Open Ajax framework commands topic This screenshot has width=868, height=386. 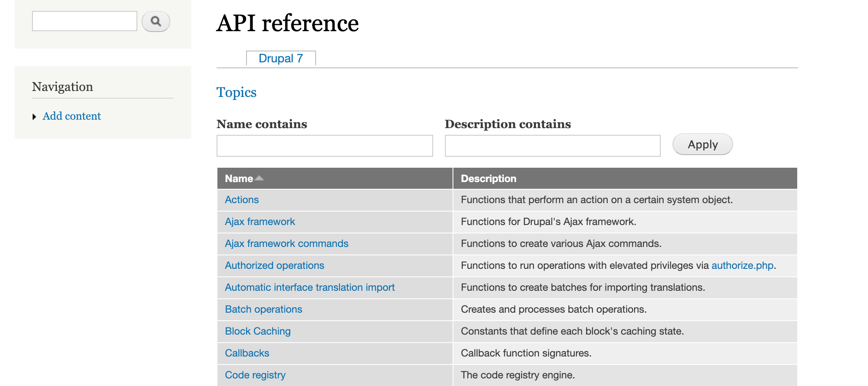[x=287, y=244]
